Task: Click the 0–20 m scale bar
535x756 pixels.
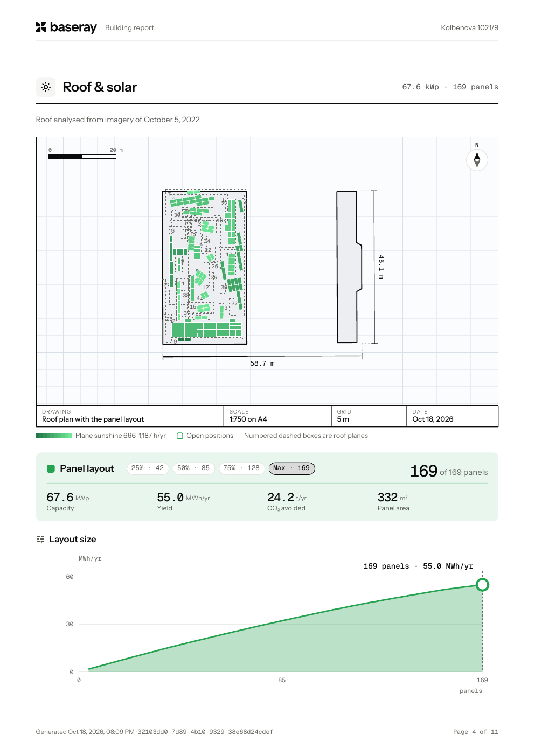Action: point(82,156)
